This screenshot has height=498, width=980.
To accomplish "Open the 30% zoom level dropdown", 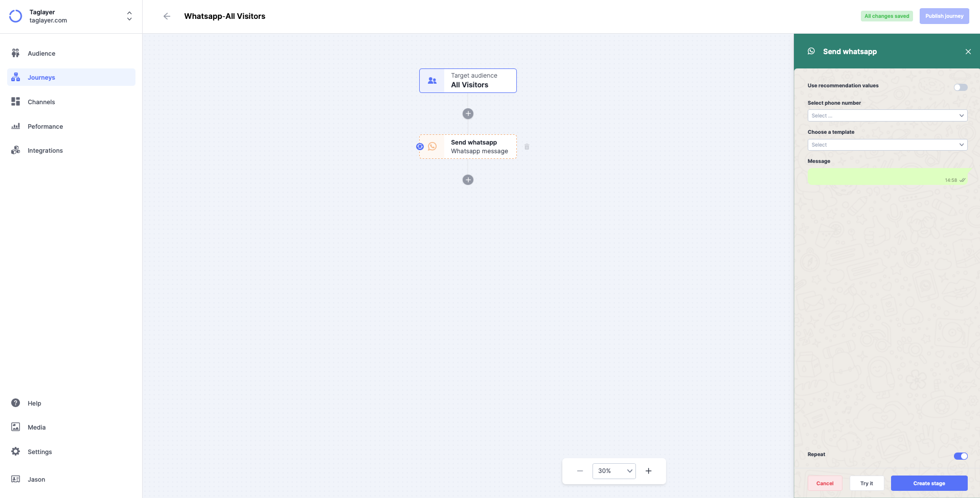I will click(x=614, y=471).
